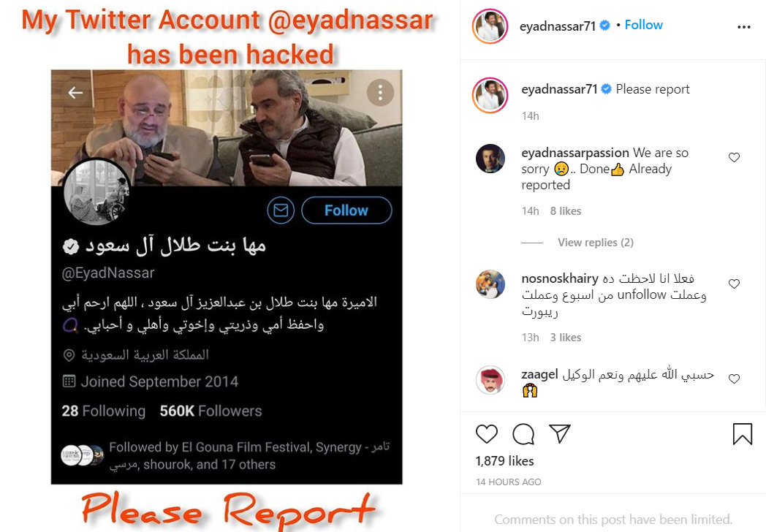
Task: Visit the zaagel username link
Action: pyautogui.click(x=539, y=374)
